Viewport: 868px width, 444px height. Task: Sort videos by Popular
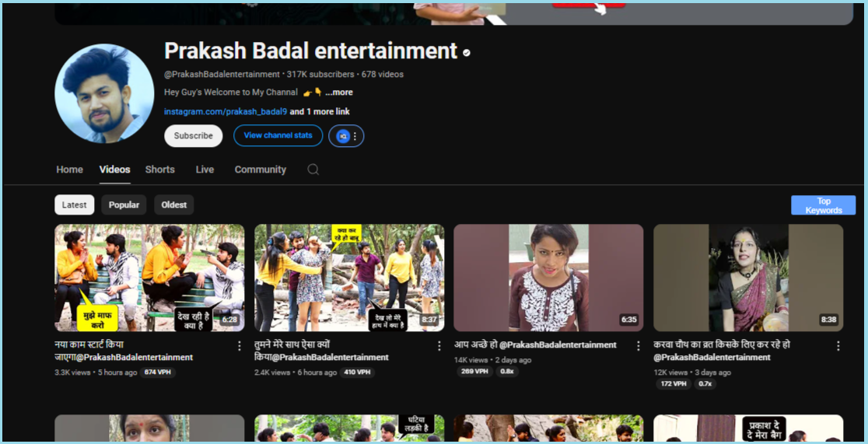click(x=124, y=205)
